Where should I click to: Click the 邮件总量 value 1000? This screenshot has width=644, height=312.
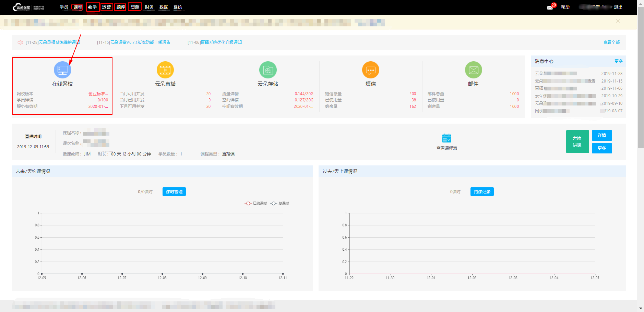click(x=514, y=94)
